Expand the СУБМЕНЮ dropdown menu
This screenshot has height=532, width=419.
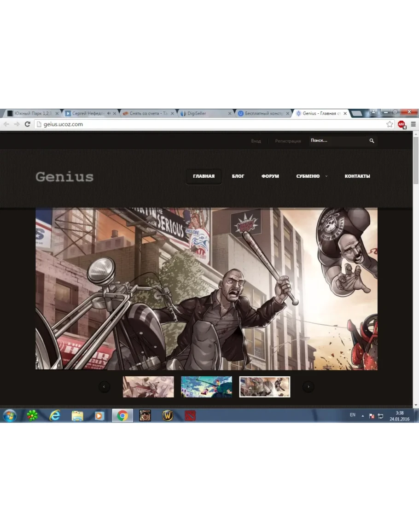click(x=312, y=176)
